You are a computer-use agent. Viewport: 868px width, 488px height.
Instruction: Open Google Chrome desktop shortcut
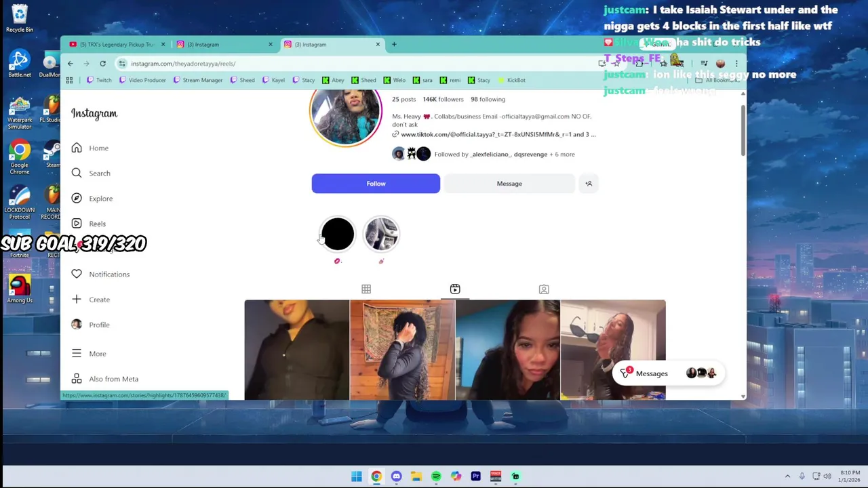tap(20, 157)
